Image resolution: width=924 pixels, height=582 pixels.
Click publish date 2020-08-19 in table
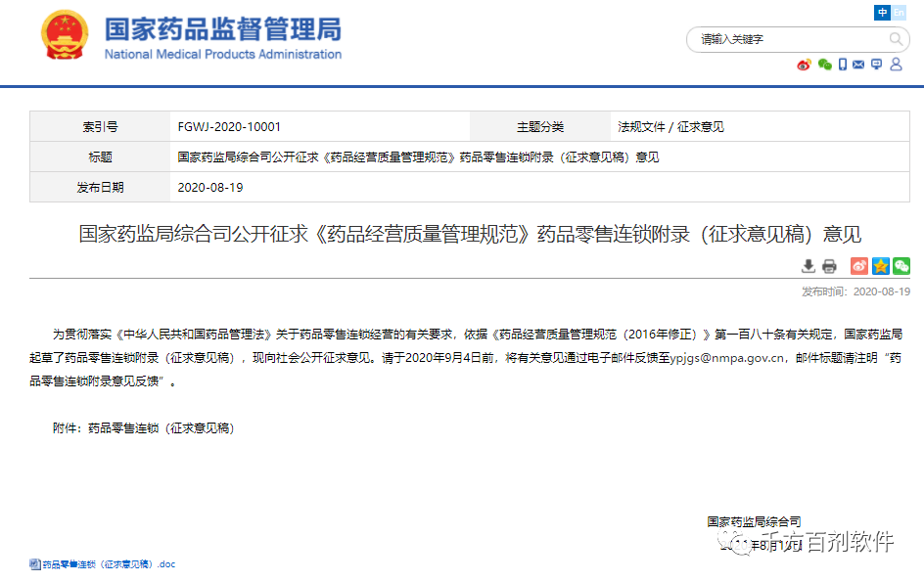[210, 188]
